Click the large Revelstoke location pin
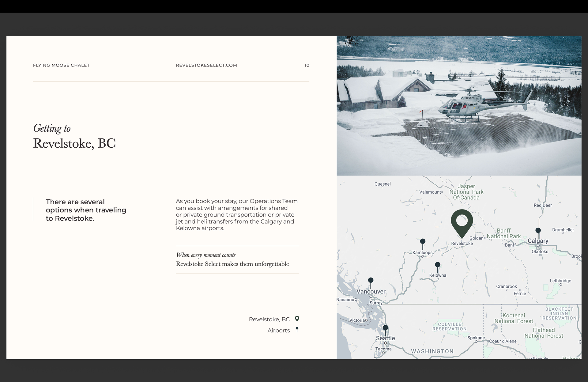Image resolution: width=588 pixels, height=382 pixels. tap(462, 221)
